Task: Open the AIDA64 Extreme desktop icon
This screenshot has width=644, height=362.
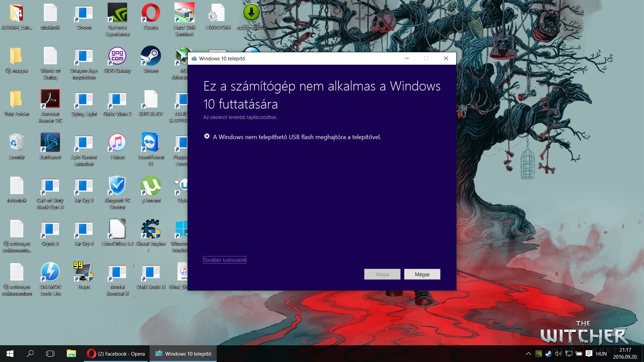Action: point(16,17)
